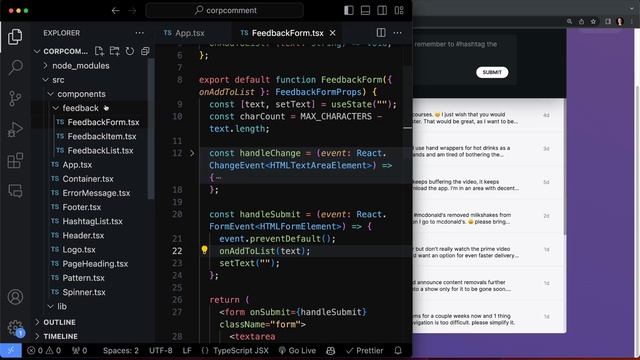Toggle primary side bar visibility
This screenshot has height=360, width=640.
[x=349, y=11]
